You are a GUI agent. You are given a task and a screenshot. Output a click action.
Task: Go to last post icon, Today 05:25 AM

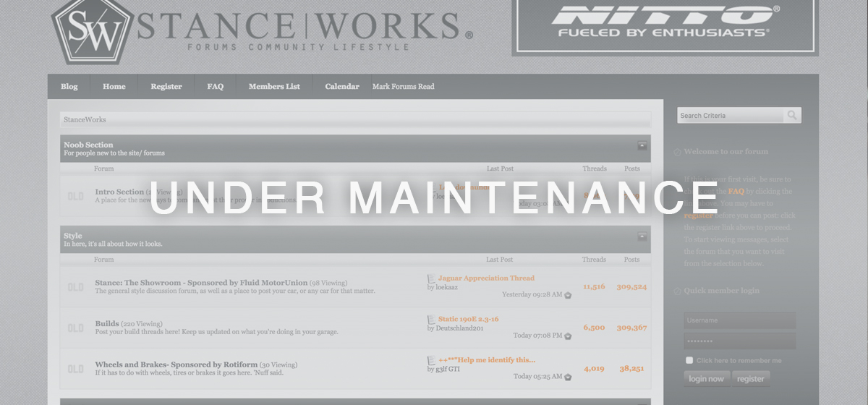[x=568, y=377]
